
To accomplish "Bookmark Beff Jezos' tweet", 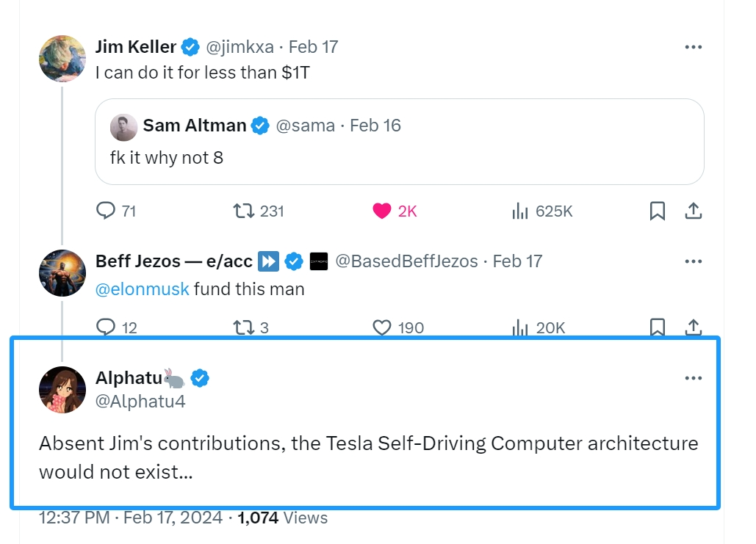I will pos(658,327).
